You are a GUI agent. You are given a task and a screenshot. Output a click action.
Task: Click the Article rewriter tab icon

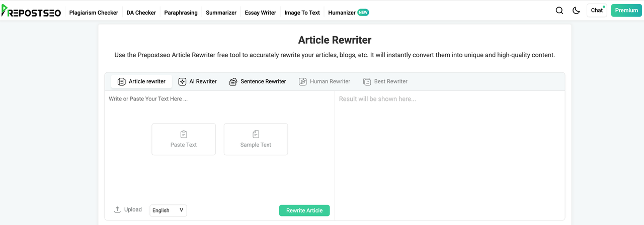121,81
